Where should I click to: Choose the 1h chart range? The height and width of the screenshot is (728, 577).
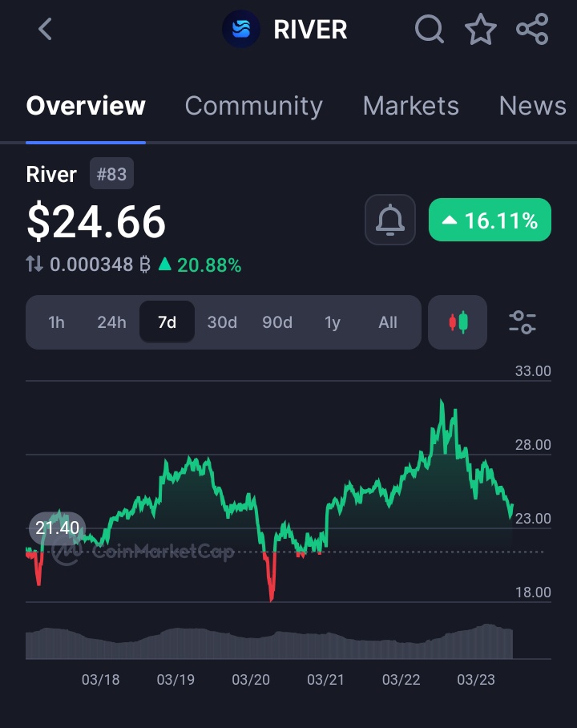56,322
